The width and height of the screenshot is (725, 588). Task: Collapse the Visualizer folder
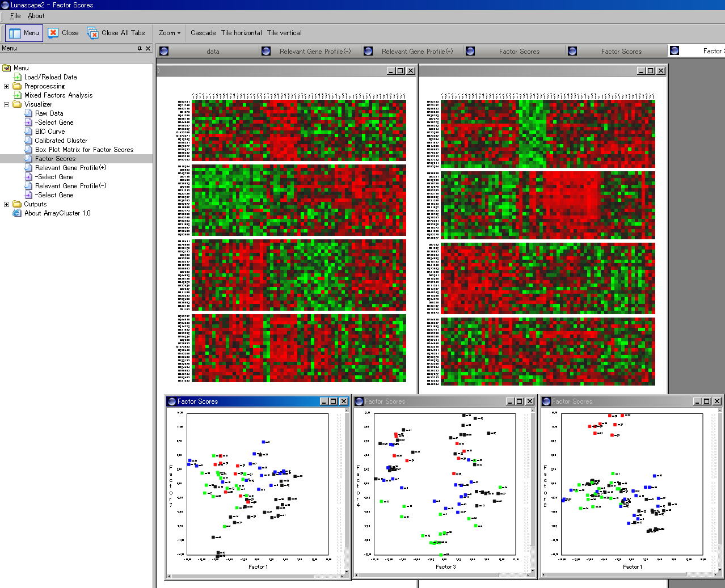[7, 104]
